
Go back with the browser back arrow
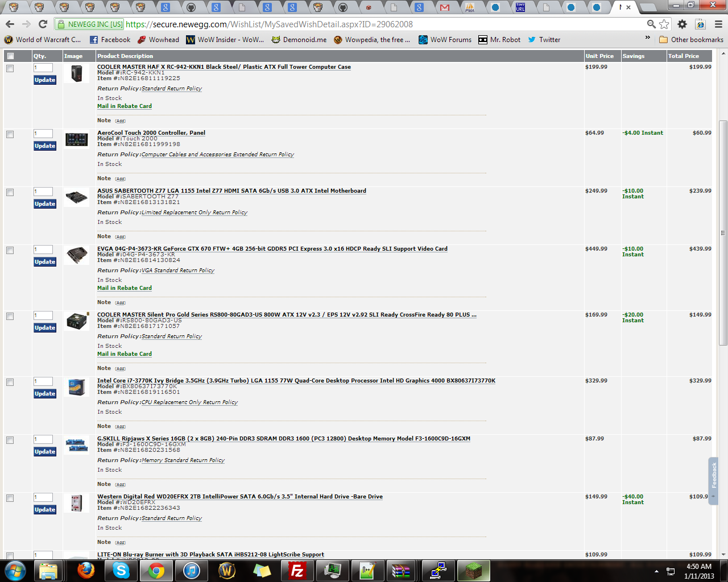(10, 24)
